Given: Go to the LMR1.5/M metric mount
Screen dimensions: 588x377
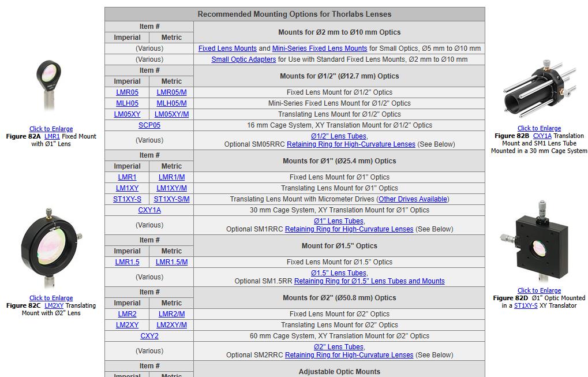Looking at the screenshot, I should (x=172, y=262).
